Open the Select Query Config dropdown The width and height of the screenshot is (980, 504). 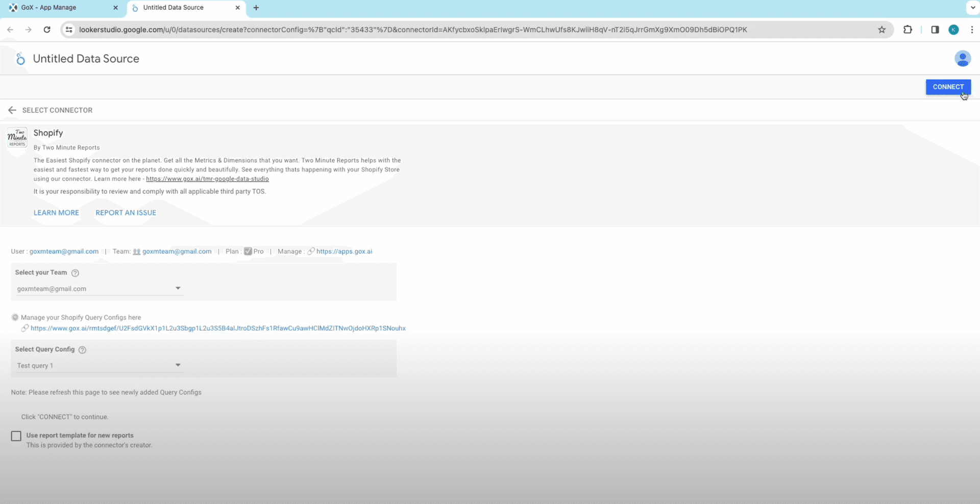[x=99, y=366]
